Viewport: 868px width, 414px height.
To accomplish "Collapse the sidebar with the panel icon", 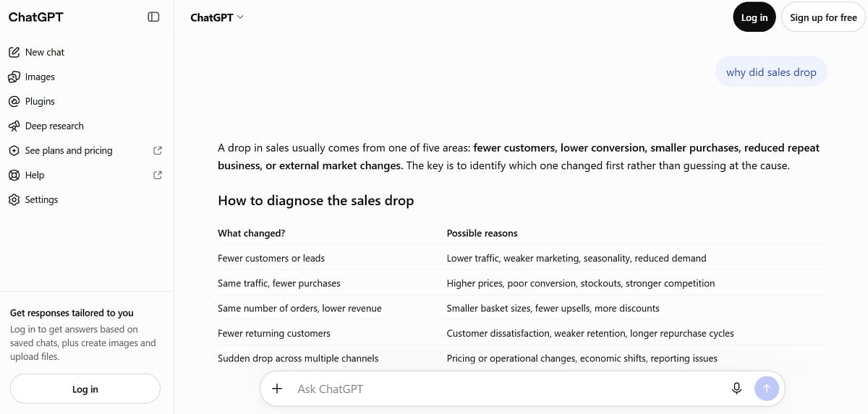I will (153, 17).
